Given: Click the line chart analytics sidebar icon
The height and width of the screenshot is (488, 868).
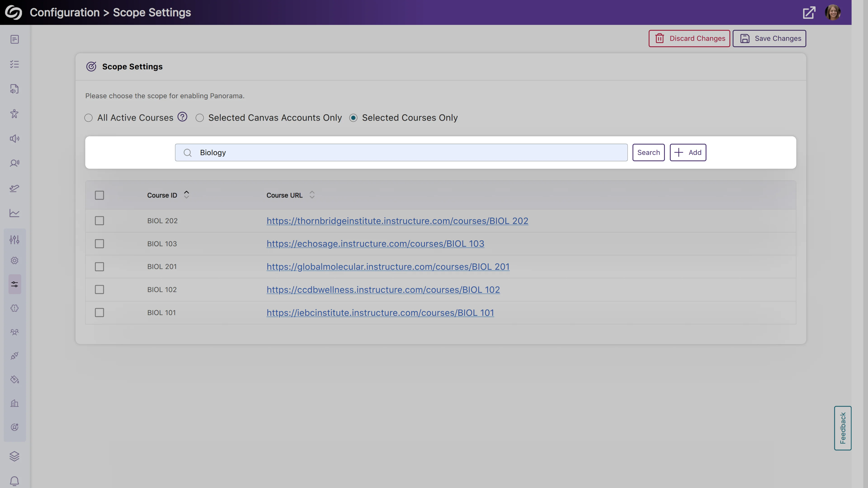Looking at the screenshot, I should pyautogui.click(x=14, y=213).
